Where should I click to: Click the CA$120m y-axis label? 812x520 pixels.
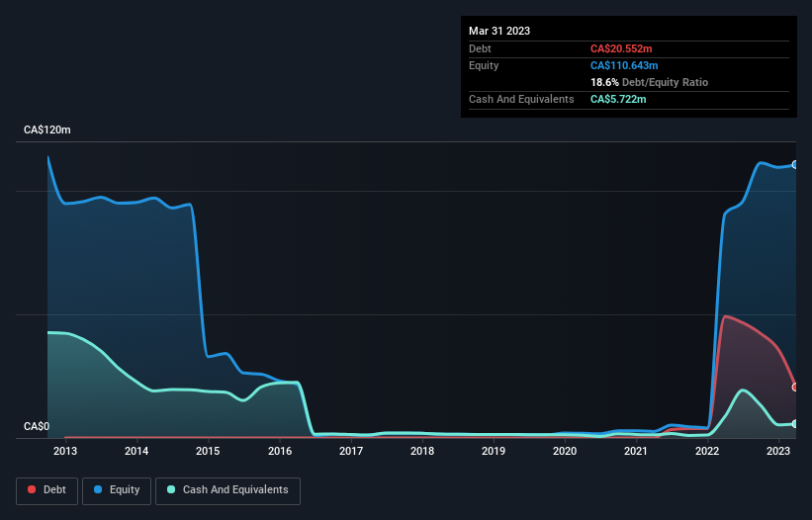pos(47,130)
